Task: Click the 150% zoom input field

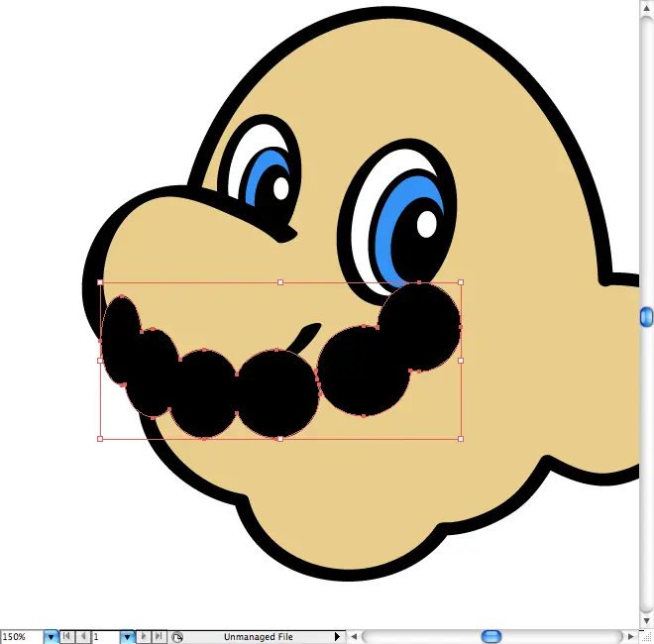Action: (21, 636)
